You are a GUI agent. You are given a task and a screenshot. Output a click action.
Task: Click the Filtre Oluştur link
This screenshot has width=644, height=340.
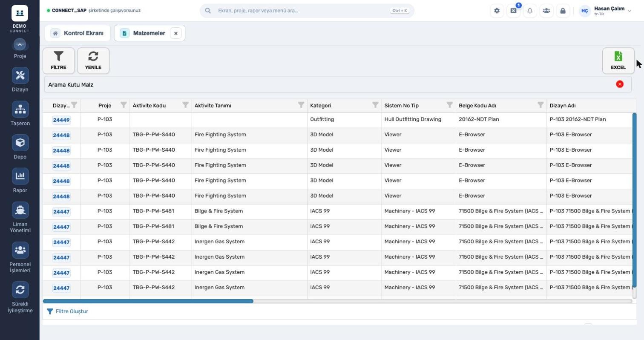[67, 311]
